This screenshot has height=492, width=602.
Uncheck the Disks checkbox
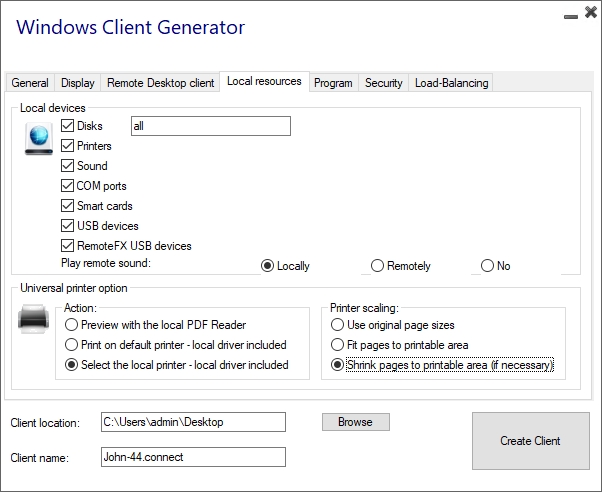point(68,126)
